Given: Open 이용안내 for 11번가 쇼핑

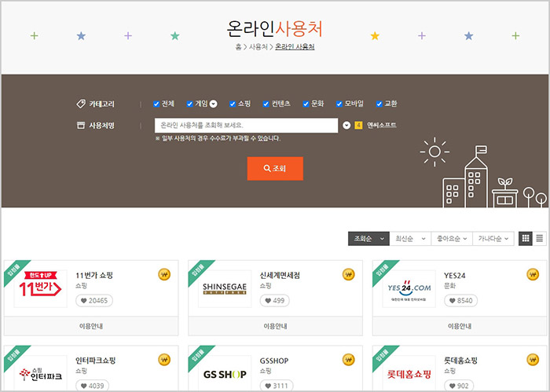Looking at the screenshot, I should pyautogui.click(x=91, y=326).
